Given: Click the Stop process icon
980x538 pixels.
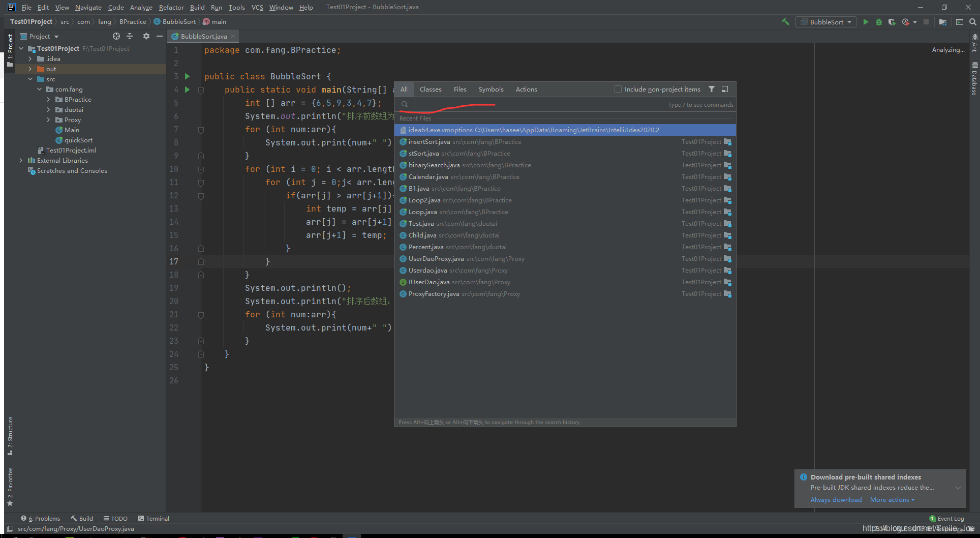Looking at the screenshot, I should pyautogui.click(x=926, y=22).
